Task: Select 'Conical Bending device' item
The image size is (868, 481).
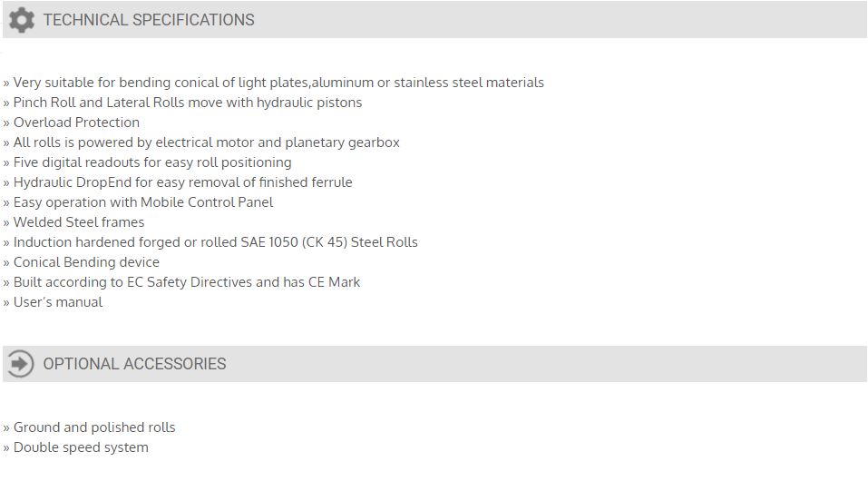Action: point(82,262)
